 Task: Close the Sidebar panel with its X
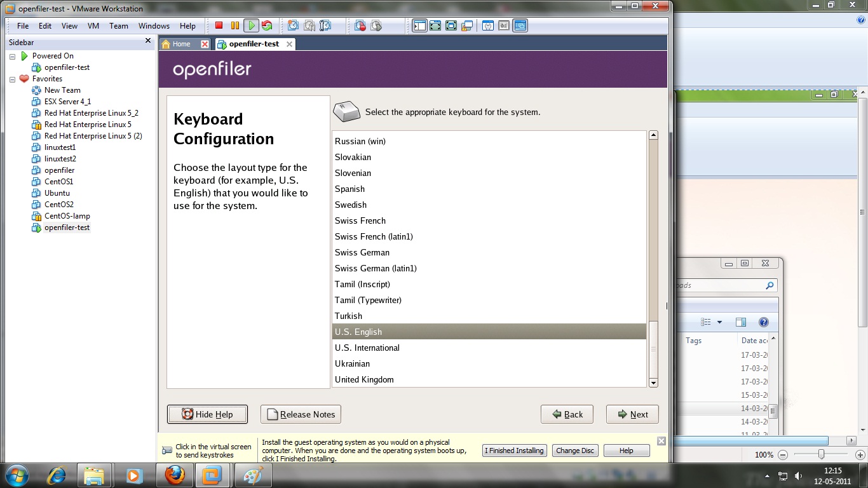[x=148, y=41]
